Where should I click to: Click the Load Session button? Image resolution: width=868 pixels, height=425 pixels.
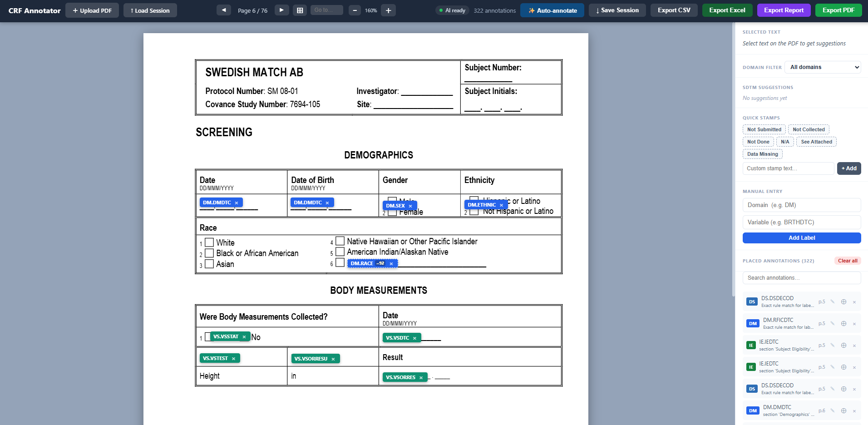[150, 10]
